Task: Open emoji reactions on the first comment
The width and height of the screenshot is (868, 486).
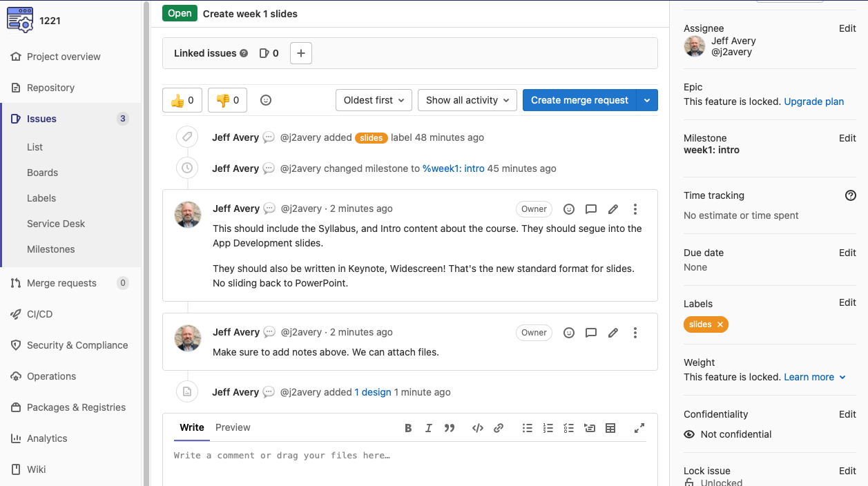Action: tap(568, 208)
